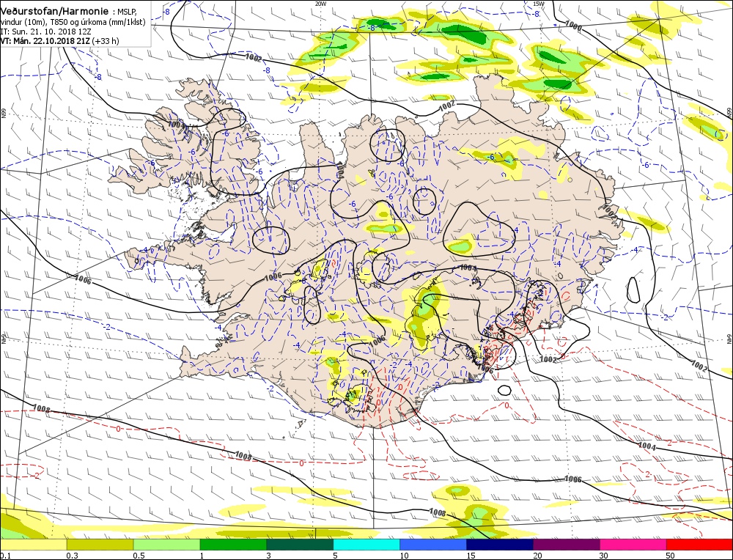Click the magenta 30 mm legend swatch
The image size is (733, 560).
[633, 545]
